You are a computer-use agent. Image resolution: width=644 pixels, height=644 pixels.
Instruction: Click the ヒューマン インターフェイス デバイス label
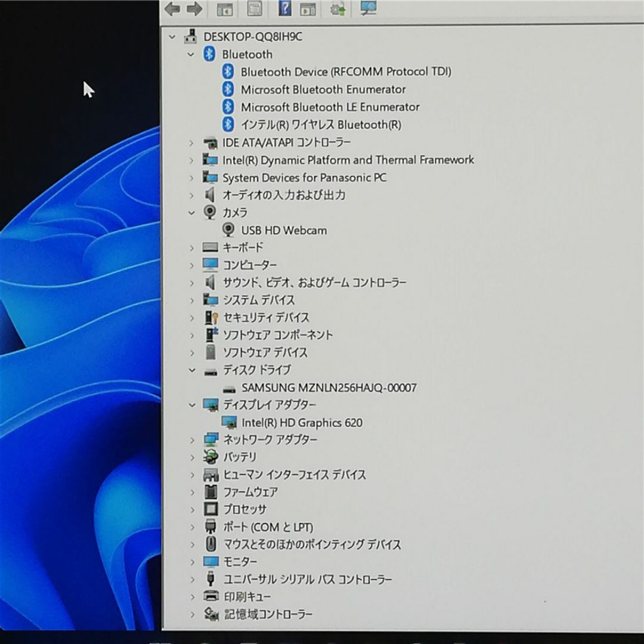click(x=295, y=475)
